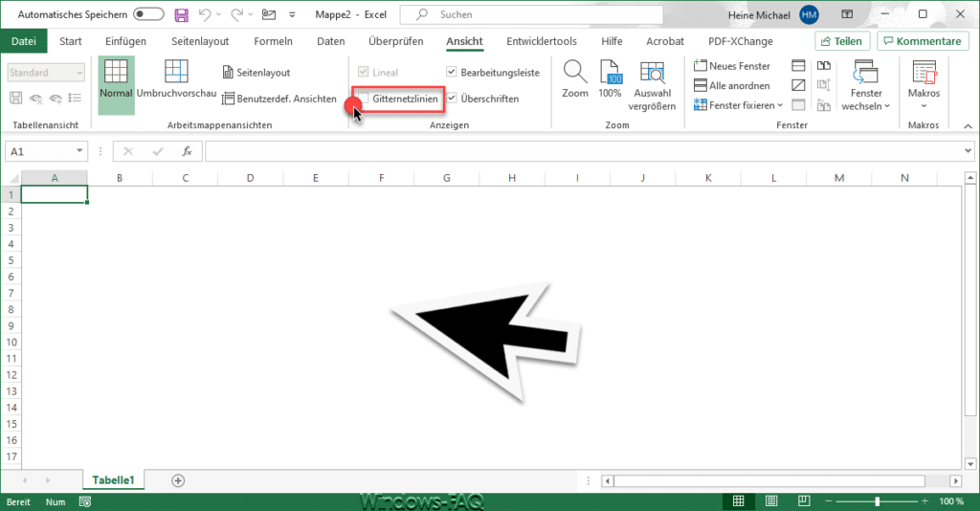Click the insert function fx icon
This screenshot has height=511, width=980.
tap(187, 152)
